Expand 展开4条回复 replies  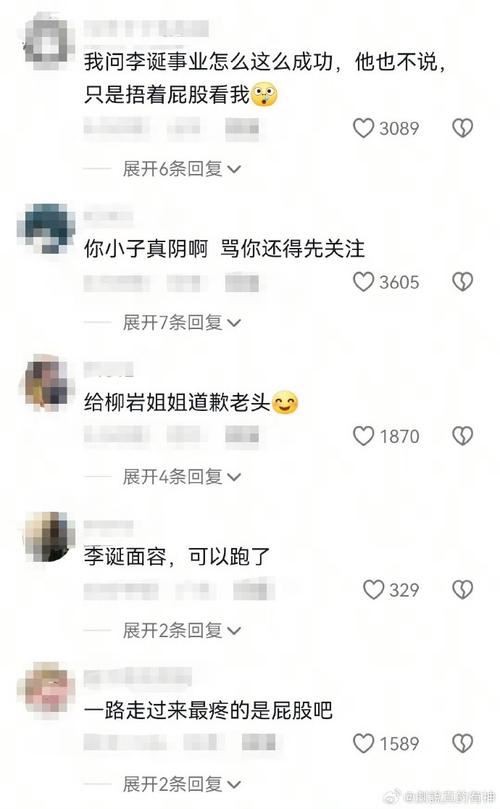coord(182,477)
